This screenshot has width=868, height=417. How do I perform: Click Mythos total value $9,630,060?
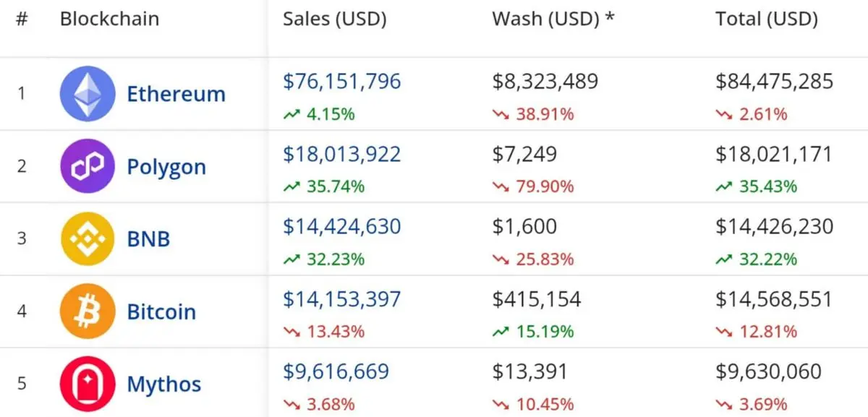(x=769, y=371)
